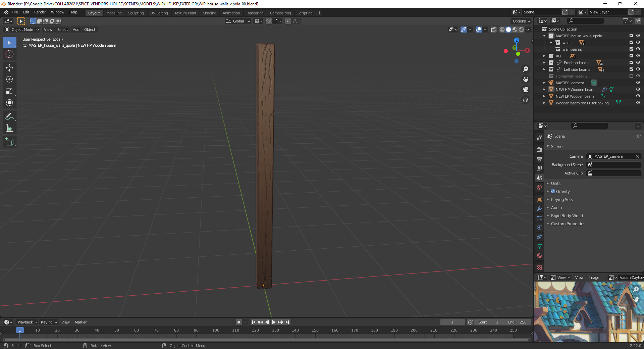Activate the Rotate tool

9,80
